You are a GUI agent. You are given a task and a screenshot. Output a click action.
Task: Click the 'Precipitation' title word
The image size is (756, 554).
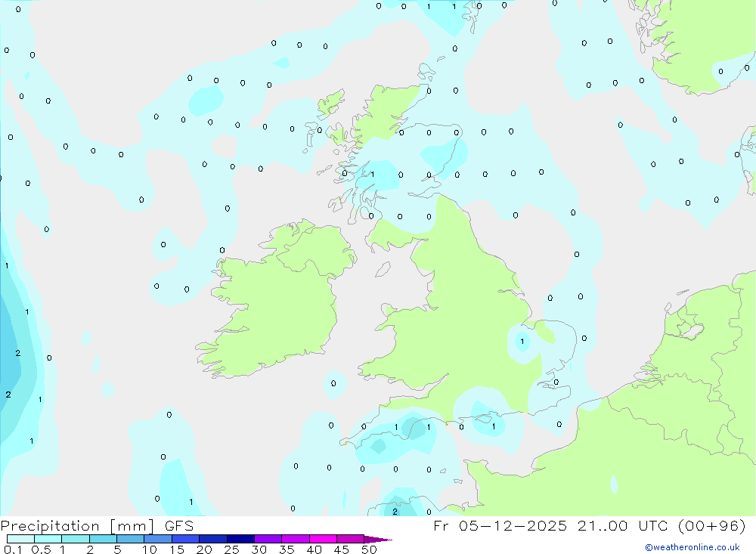click(50, 526)
